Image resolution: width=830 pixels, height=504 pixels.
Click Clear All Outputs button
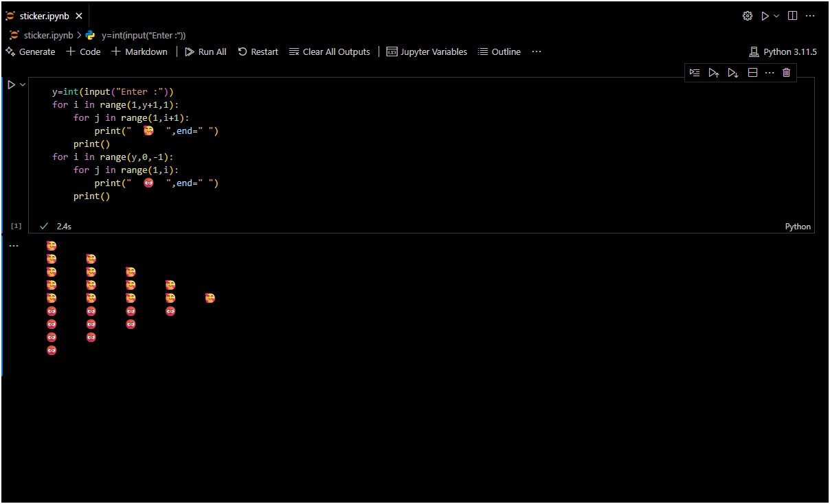330,51
